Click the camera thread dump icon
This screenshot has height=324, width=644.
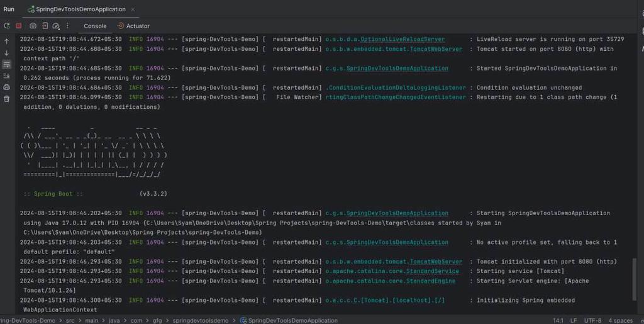(33, 26)
